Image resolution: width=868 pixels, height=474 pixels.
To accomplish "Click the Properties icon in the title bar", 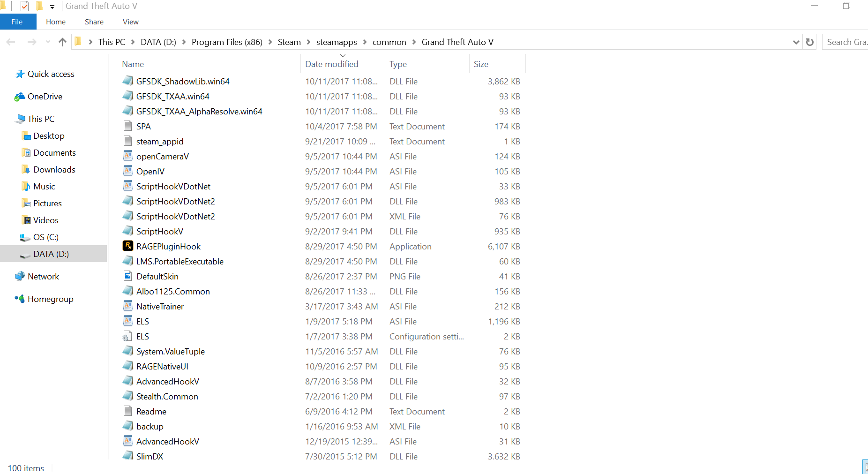I will 25,6.
